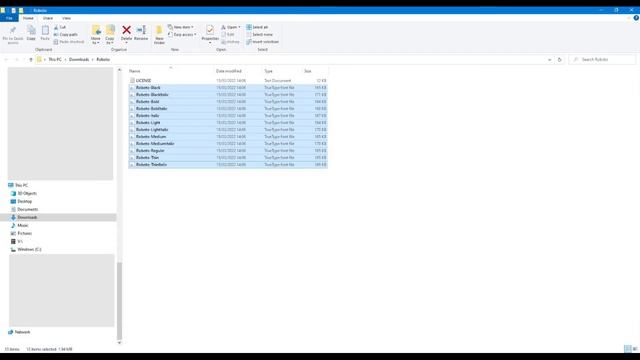Select This PC in the navigation pane
640x360 pixels.
coord(21,185)
